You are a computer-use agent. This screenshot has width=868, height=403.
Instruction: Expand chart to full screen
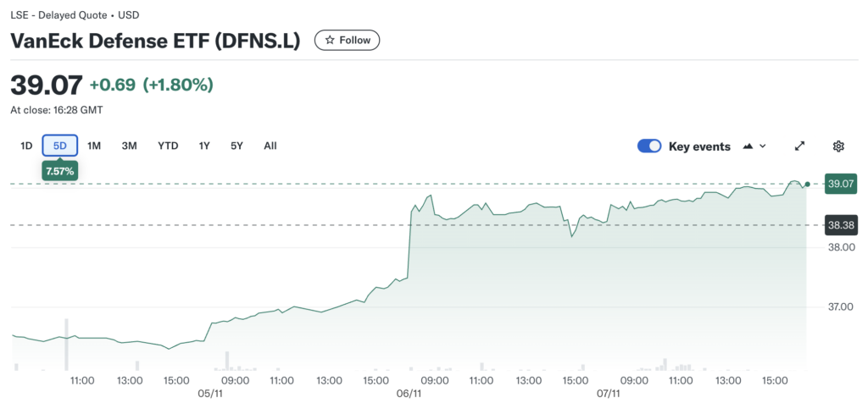tap(799, 146)
